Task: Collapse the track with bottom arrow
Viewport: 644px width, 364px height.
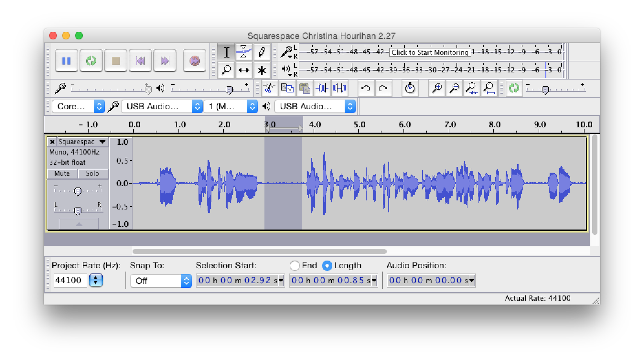Action: [x=79, y=224]
